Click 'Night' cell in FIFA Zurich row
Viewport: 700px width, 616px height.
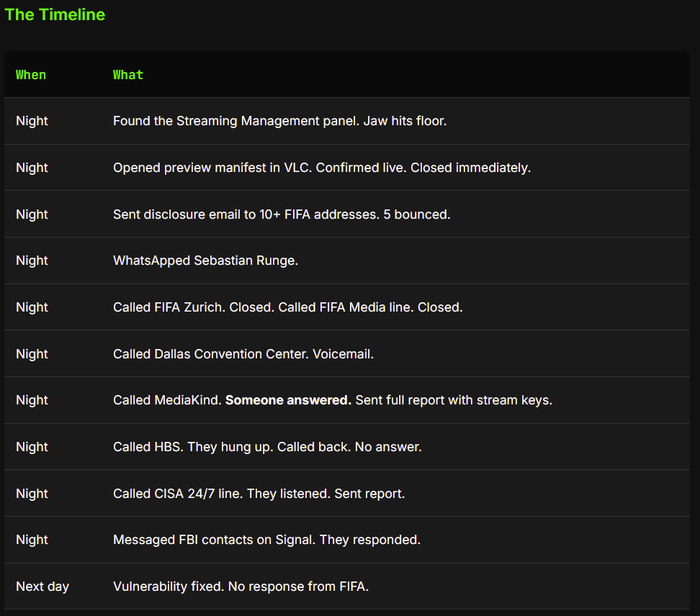32,307
